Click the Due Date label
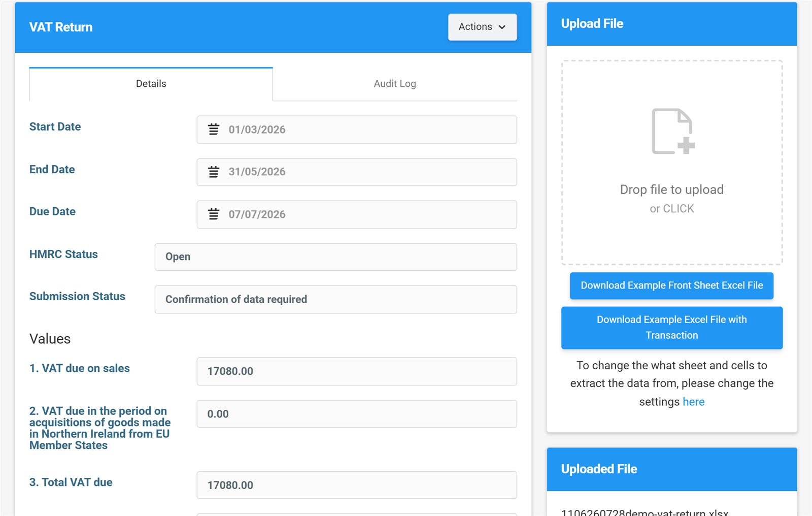The height and width of the screenshot is (516, 812). tap(52, 211)
